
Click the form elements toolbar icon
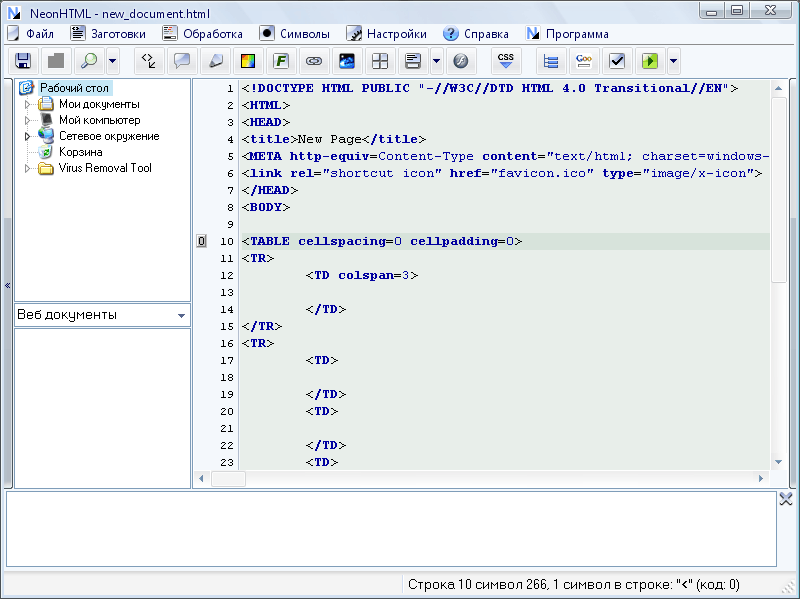(x=413, y=61)
